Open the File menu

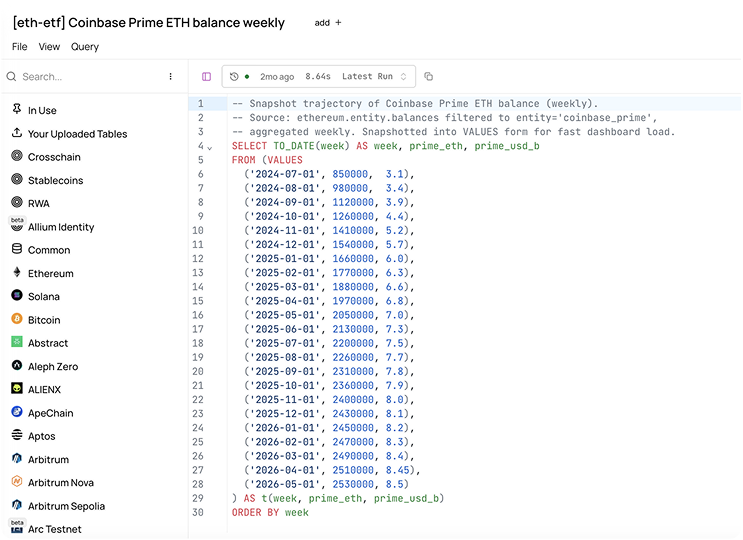[x=19, y=46]
